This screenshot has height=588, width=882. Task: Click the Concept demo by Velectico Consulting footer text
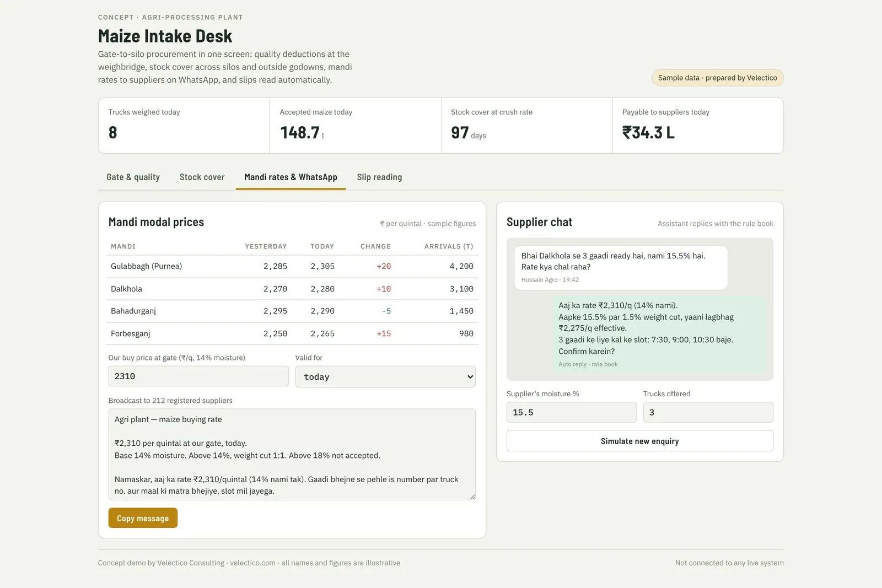pyautogui.click(x=249, y=563)
